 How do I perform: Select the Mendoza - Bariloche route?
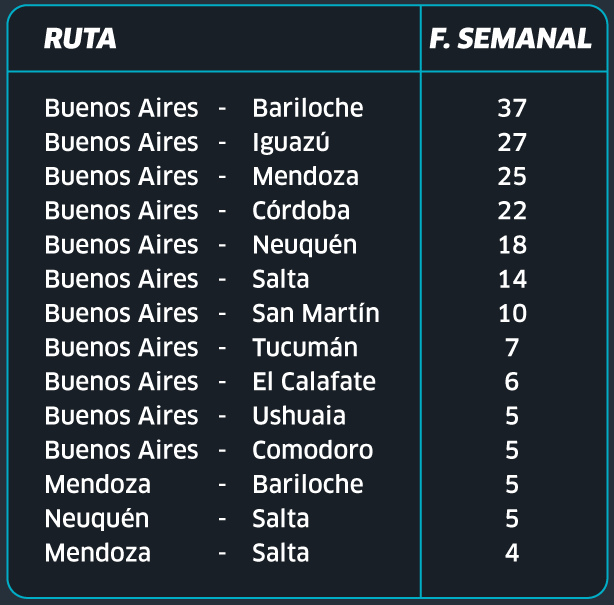point(204,484)
